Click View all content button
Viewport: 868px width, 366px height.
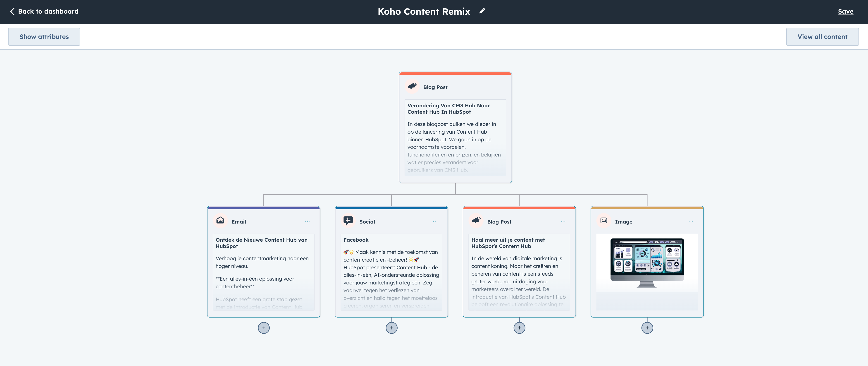click(x=822, y=37)
